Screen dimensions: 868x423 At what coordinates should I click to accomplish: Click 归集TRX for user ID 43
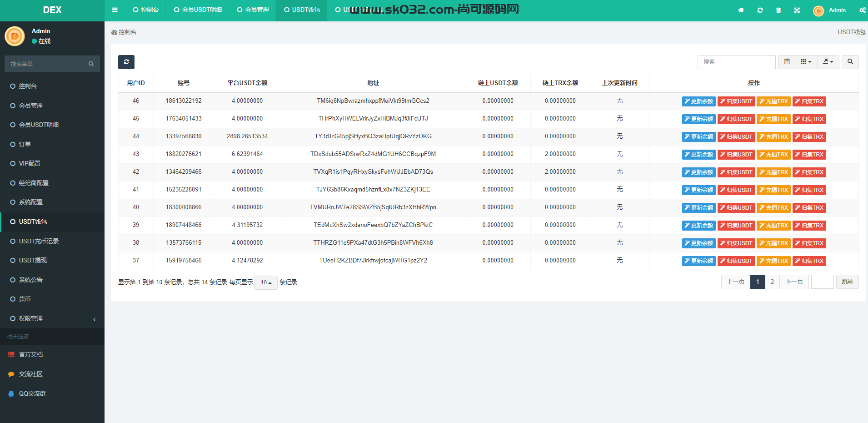809,155
